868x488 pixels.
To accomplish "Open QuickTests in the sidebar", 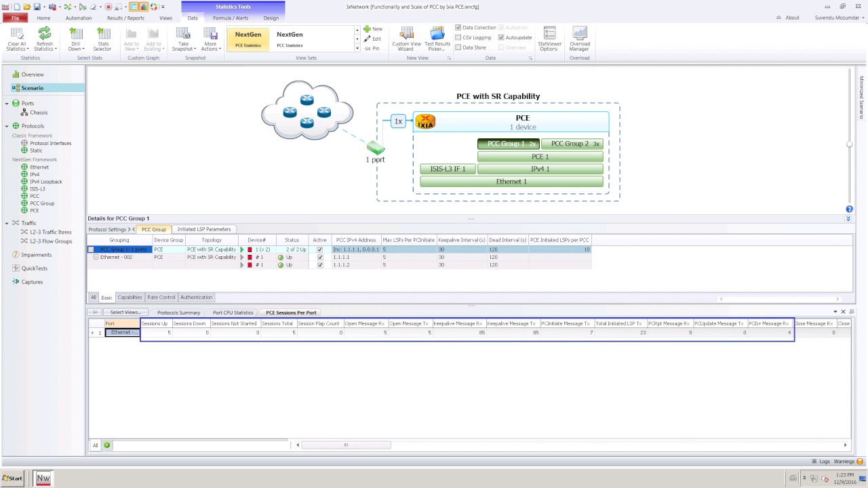I will (30, 268).
